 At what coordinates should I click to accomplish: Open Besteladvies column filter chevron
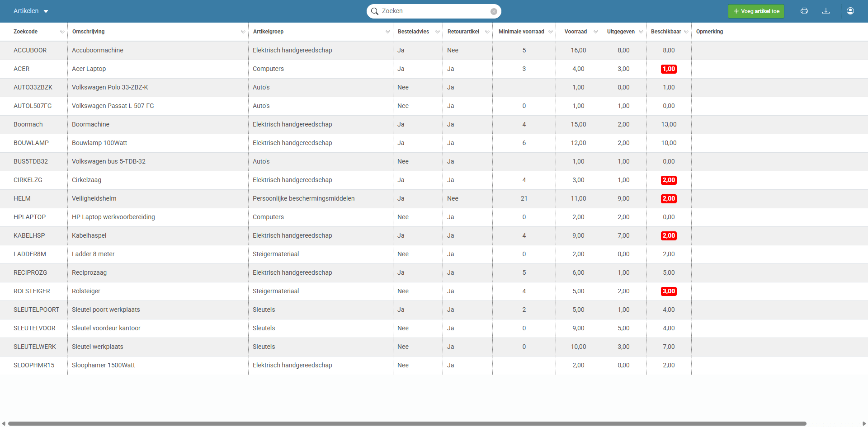tap(437, 32)
